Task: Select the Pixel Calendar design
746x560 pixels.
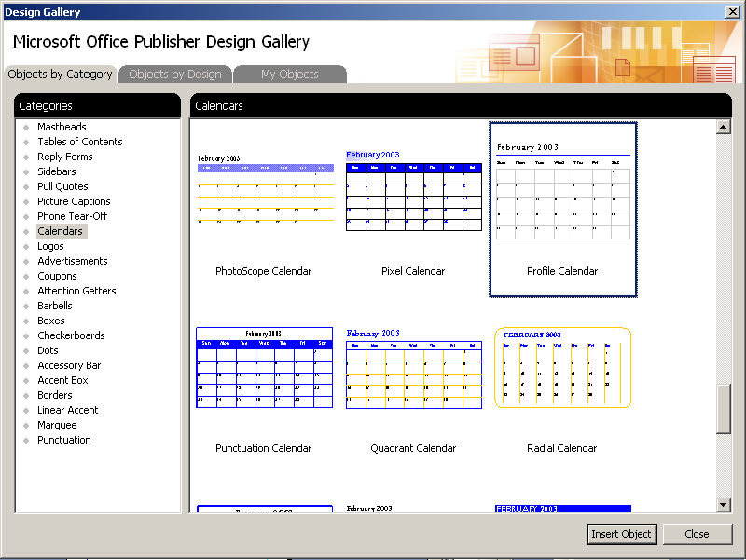Action: (x=413, y=191)
